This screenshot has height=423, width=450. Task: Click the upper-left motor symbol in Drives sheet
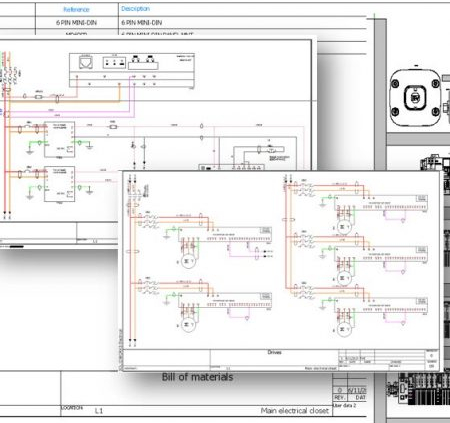[188, 261]
